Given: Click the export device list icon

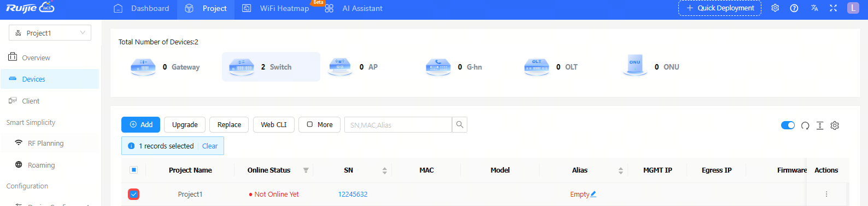Looking at the screenshot, I should [x=820, y=125].
